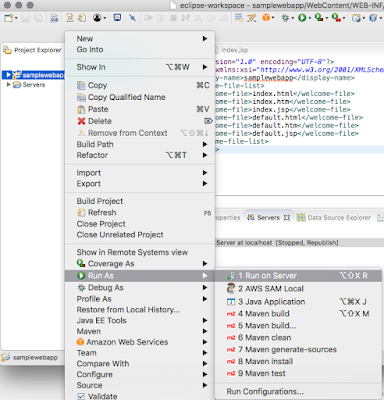384x400 pixels.
Task: Click the red Delete entry
Action: click(140, 121)
